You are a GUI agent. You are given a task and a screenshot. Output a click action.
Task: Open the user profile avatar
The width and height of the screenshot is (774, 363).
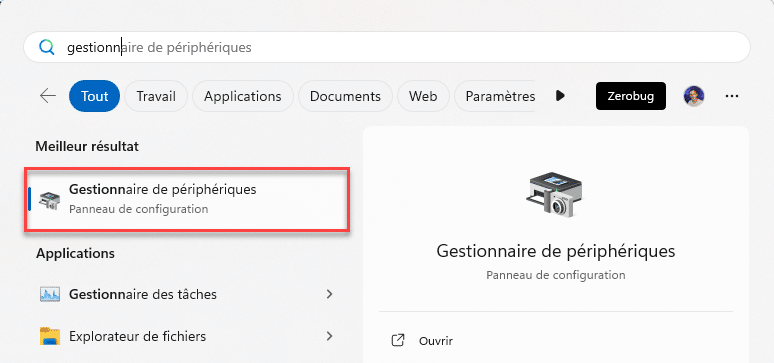point(694,96)
